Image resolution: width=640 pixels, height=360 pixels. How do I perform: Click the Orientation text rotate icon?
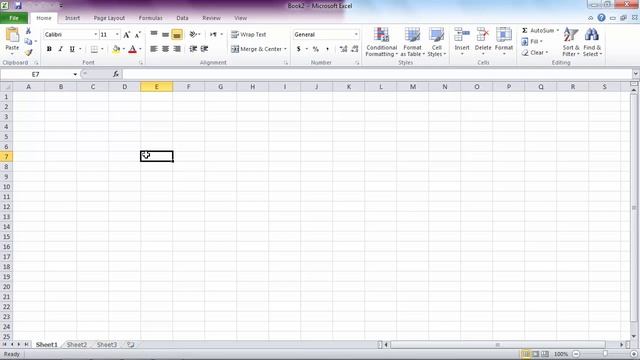point(193,35)
